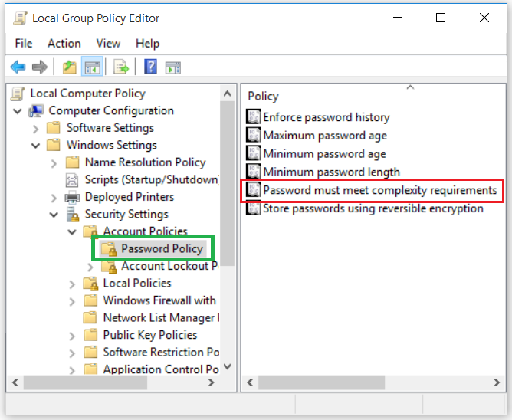Click the Enforce password history policy icon
Screen dimensions: 512x420
point(254,117)
